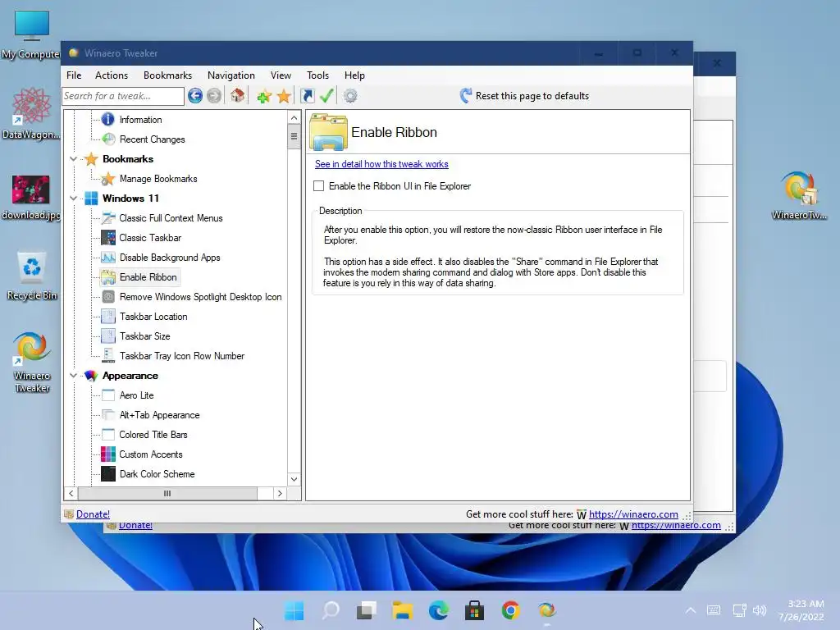Click the Recent Changes icon
This screenshot has height=630, width=840.
tap(108, 139)
